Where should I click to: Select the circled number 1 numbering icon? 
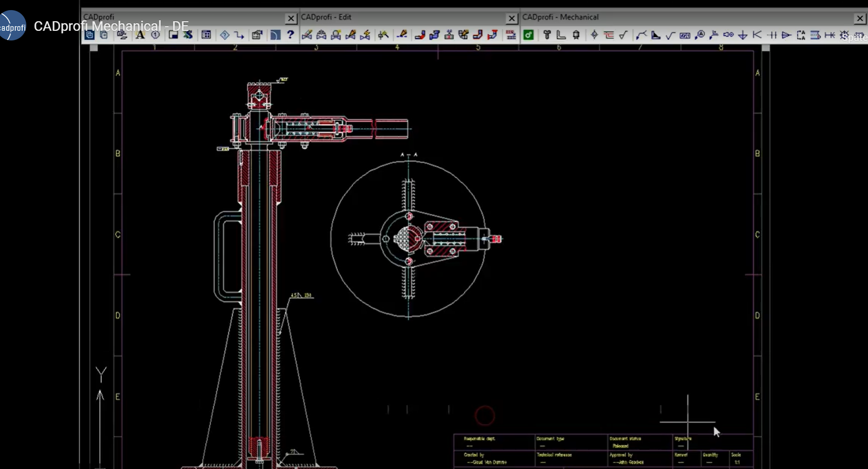(x=155, y=35)
